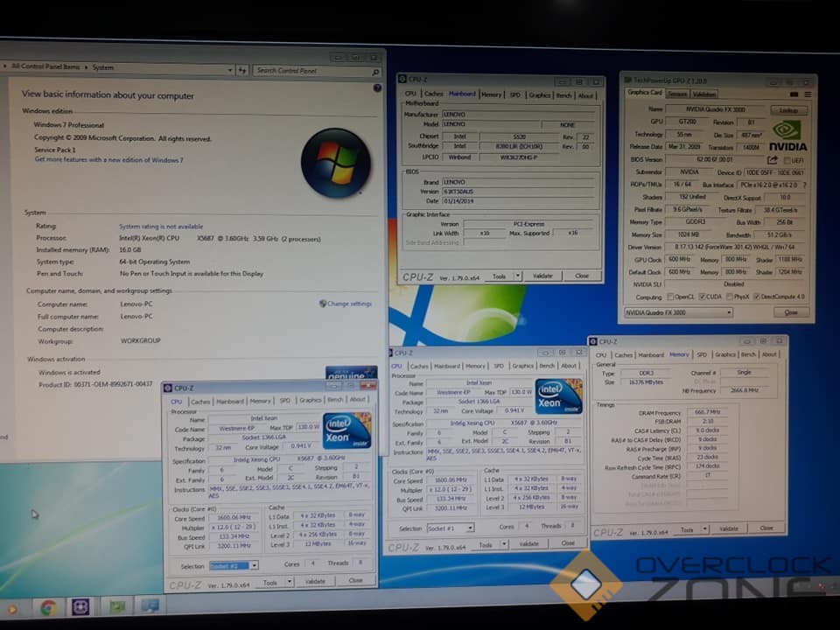The height and width of the screenshot is (630, 840).
Task: Open the SPD tab in Mainboard CPU-Z window
Action: 514,95
